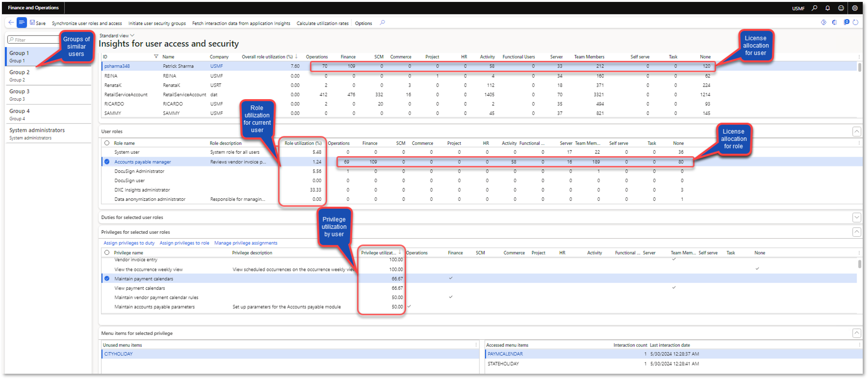Click the filter funnel in ID column
This screenshot has height=379, width=868.
point(156,57)
